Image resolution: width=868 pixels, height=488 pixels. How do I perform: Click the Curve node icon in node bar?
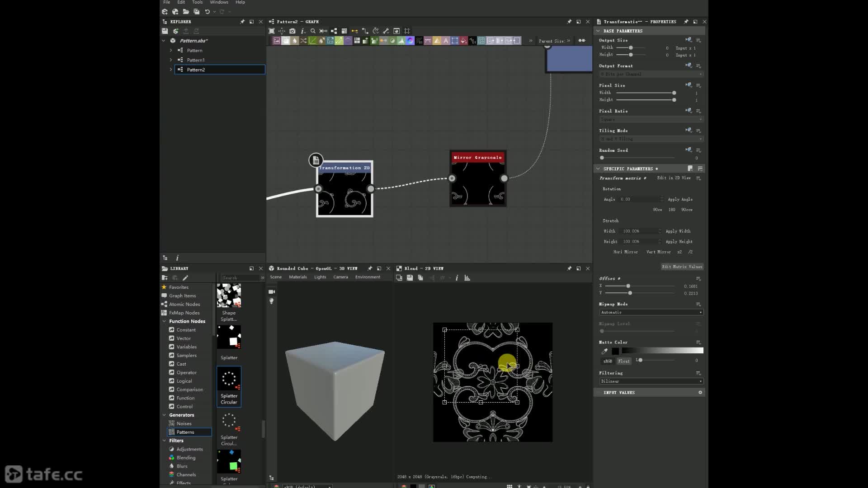(x=312, y=41)
